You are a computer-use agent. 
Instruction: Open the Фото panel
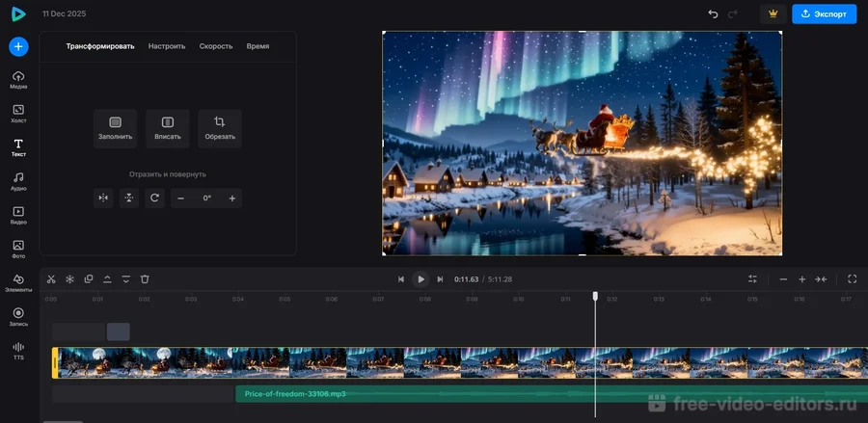click(18, 250)
